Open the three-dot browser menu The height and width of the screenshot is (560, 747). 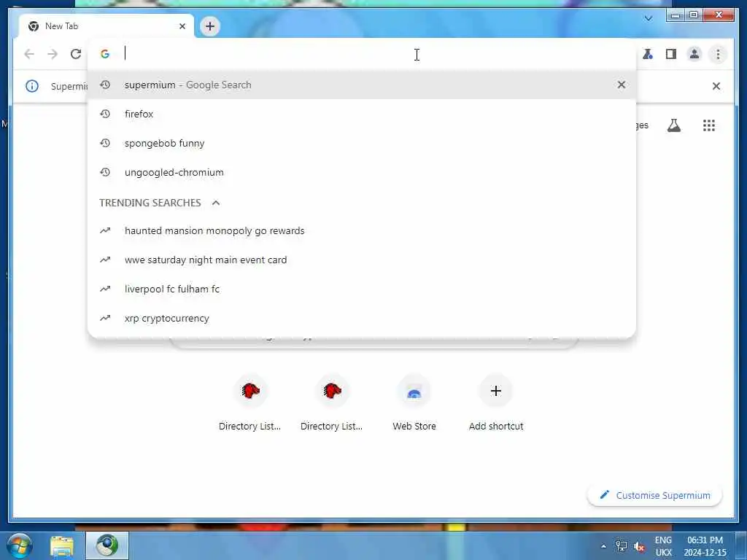(718, 54)
